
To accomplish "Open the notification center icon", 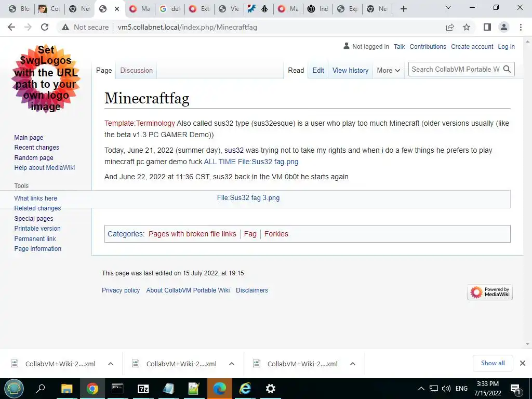I will click(516, 389).
